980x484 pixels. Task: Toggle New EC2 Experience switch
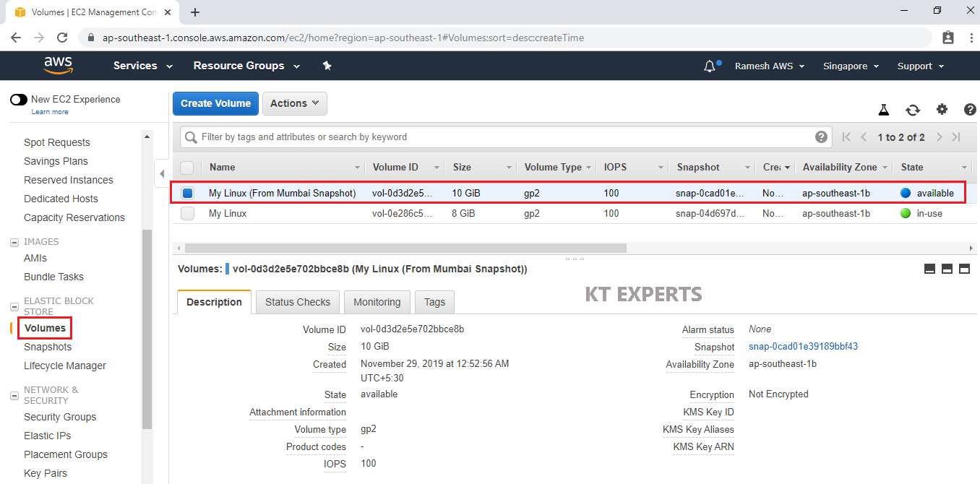19,100
